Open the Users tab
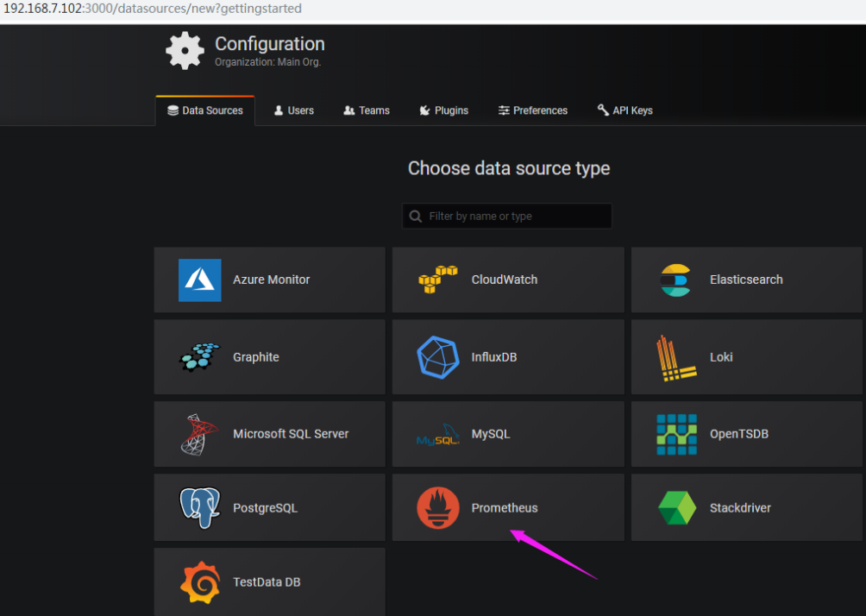Viewport: 866px width, 616px height. point(294,110)
